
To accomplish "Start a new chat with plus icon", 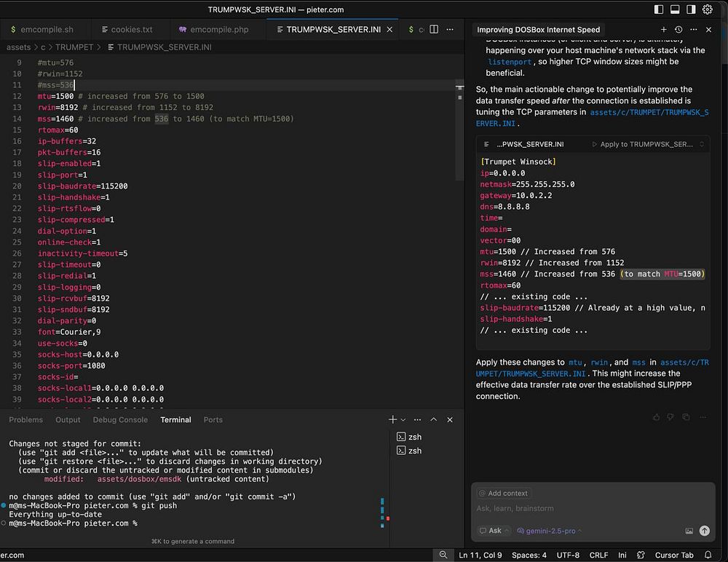I will pos(663,30).
